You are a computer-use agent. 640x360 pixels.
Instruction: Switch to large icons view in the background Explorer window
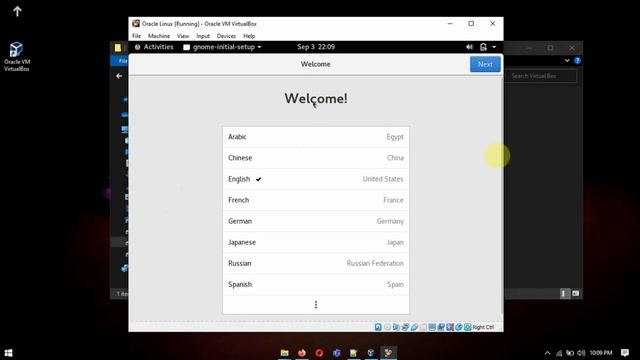click(x=576, y=293)
